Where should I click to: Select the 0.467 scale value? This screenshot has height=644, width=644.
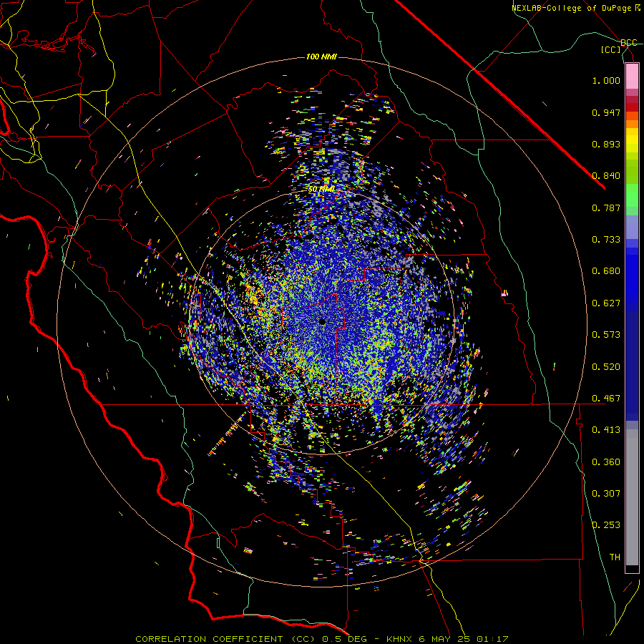click(x=606, y=399)
